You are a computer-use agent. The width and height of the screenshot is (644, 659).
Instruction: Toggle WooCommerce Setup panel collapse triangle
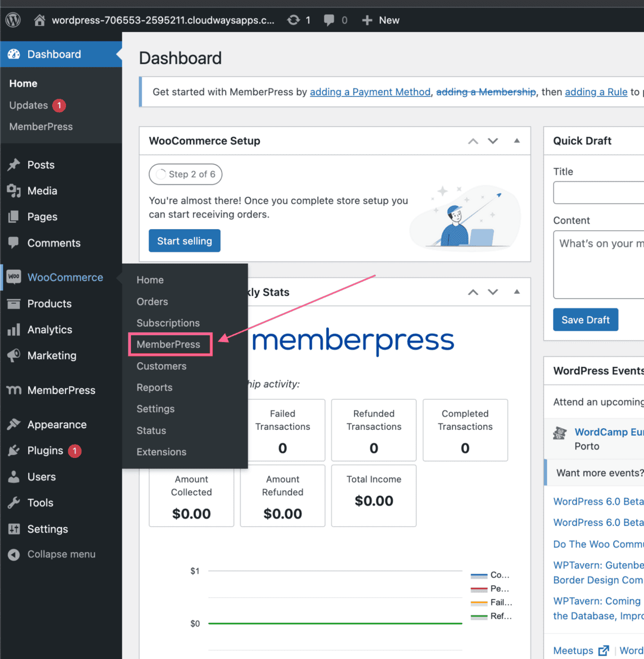tap(516, 141)
